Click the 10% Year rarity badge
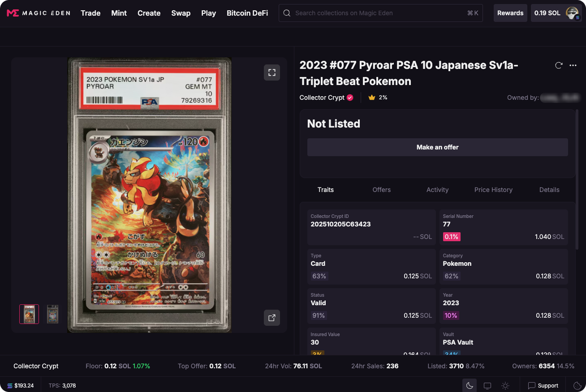586x392 pixels. [x=451, y=315]
